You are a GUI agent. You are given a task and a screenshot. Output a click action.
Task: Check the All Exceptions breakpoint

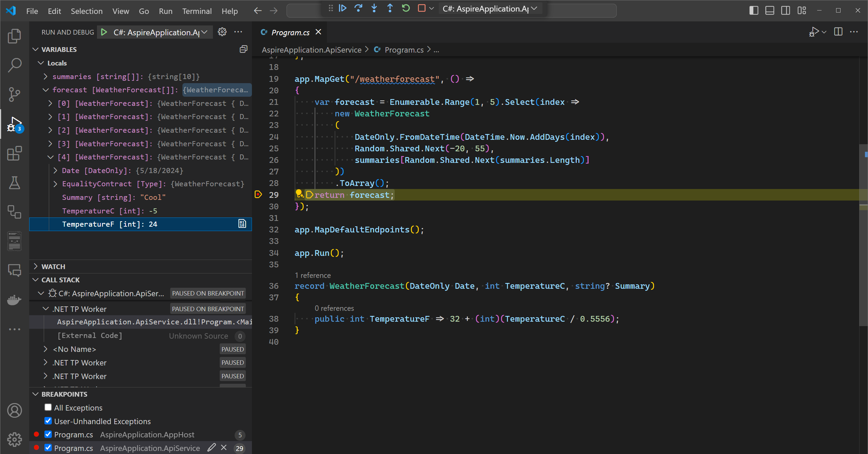click(x=48, y=407)
